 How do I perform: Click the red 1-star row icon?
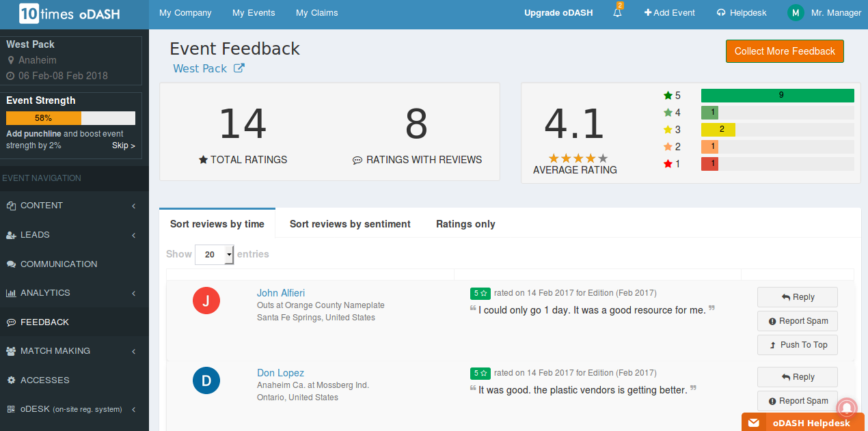[668, 164]
